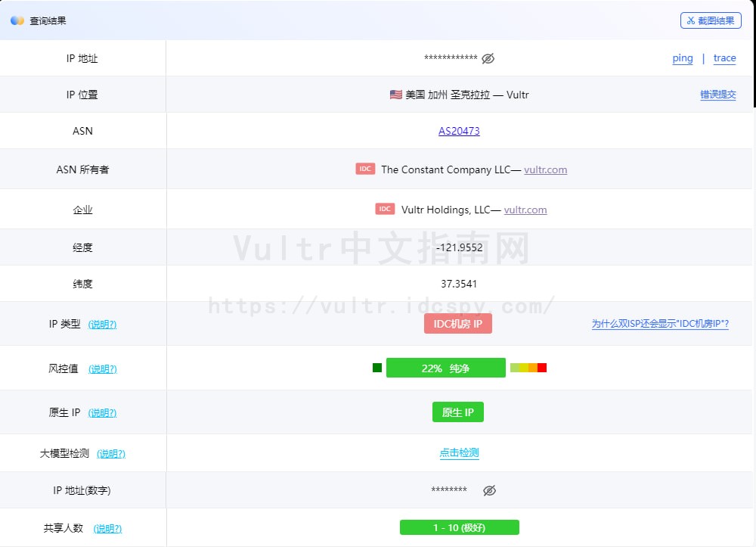Click the red end of risk color scale
Screen dimensions: 756x547
pos(542,368)
